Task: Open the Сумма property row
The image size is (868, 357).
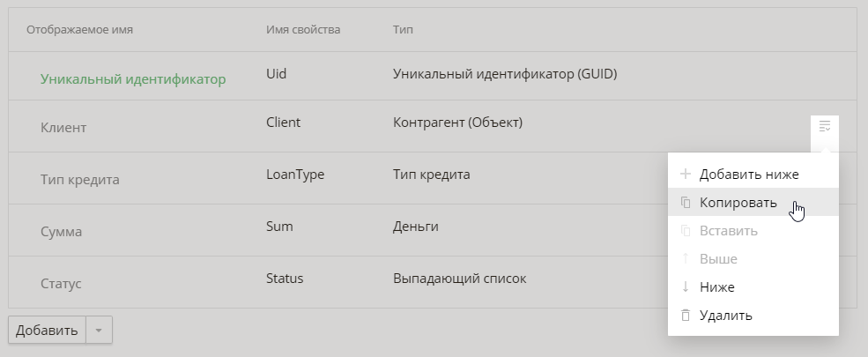Action: [x=433, y=230]
